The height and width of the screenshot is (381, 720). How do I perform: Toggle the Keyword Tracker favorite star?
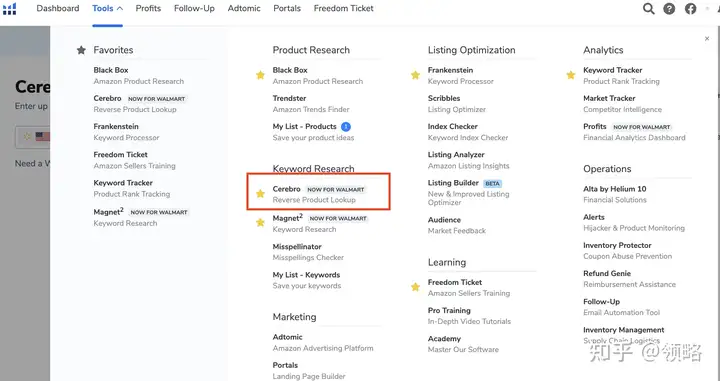571,75
